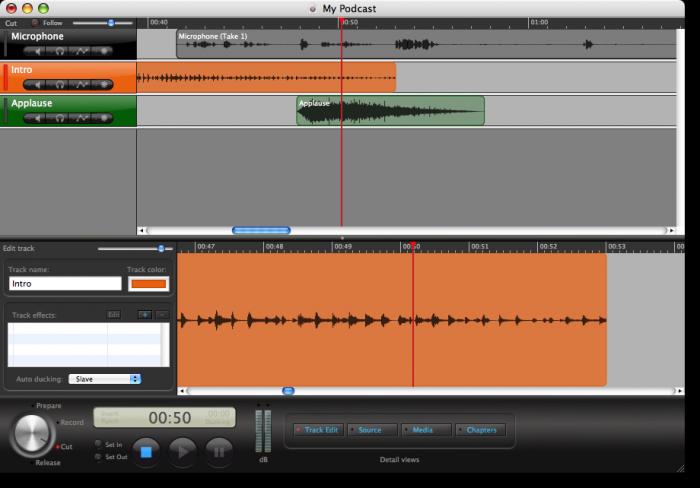
Task: Click the Microphone track headphones icon
Action: click(59, 51)
